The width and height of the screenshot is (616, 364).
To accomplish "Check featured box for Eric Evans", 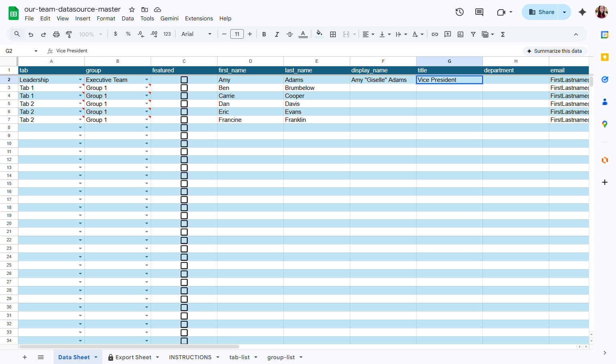I will pos(184,112).
